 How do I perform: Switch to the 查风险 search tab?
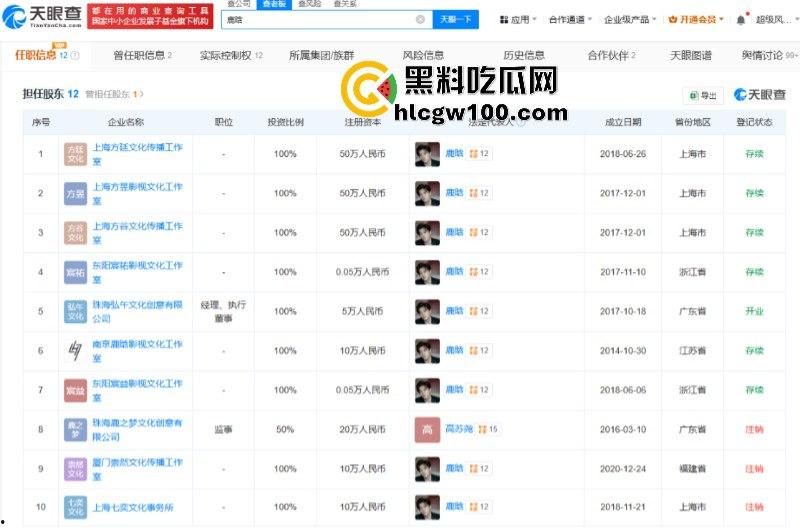click(x=308, y=4)
